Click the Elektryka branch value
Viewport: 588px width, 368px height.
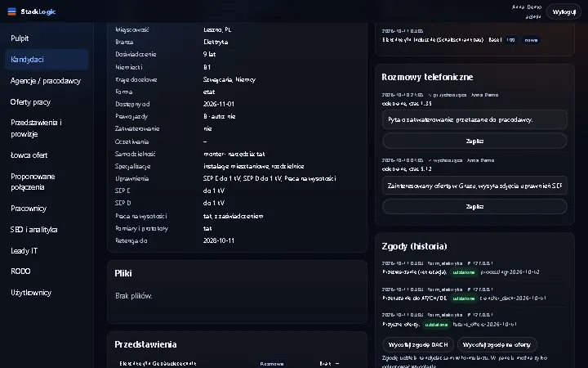(x=216, y=42)
